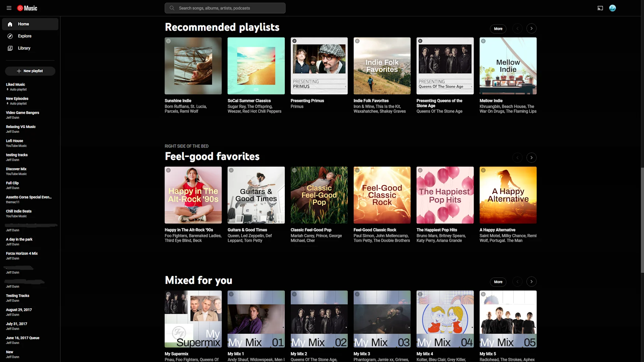Click the plus icon on New playlist
The image size is (644, 362).
(19, 71)
